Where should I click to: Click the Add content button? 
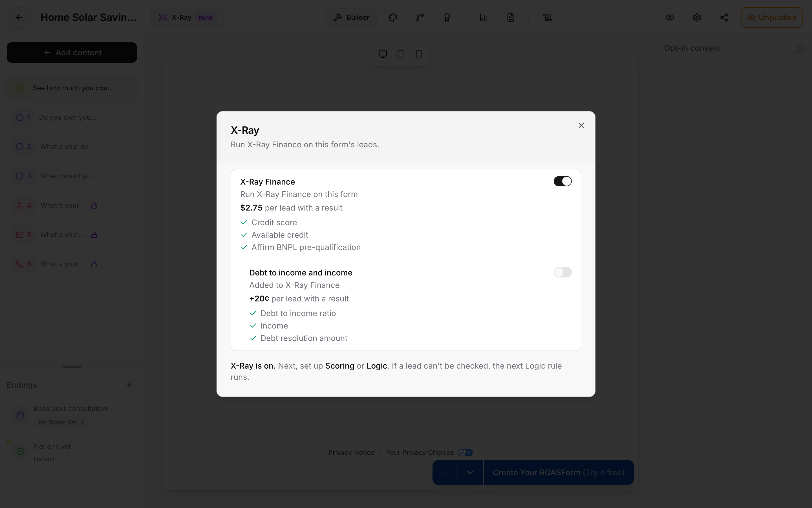(x=72, y=52)
